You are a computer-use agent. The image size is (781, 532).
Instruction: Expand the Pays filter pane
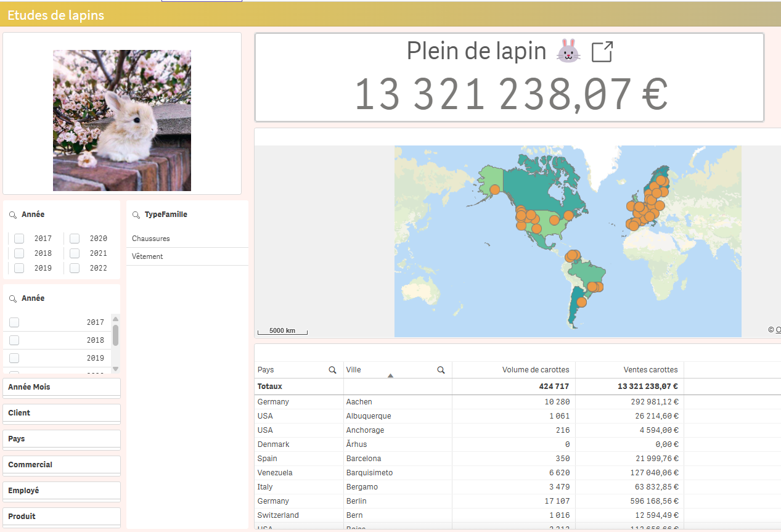coord(62,439)
